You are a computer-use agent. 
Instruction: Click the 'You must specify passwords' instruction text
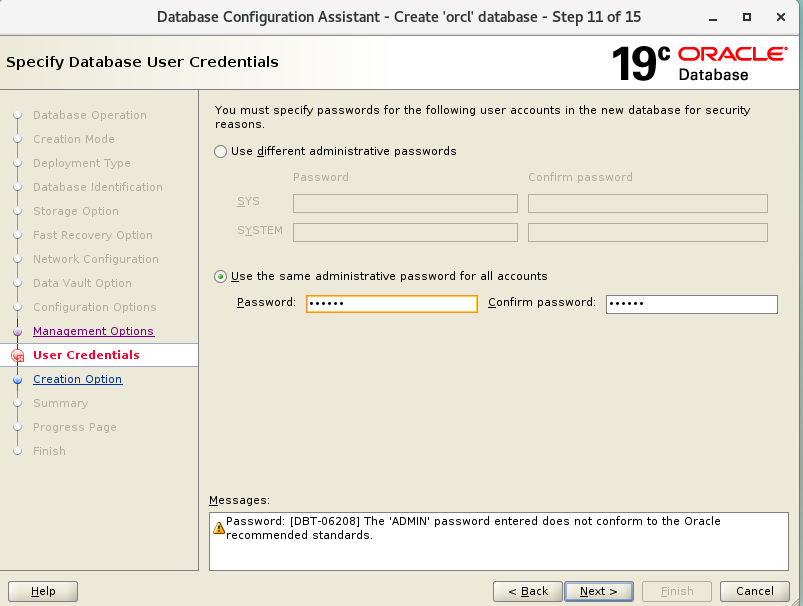pyautogui.click(x=482, y=117)
